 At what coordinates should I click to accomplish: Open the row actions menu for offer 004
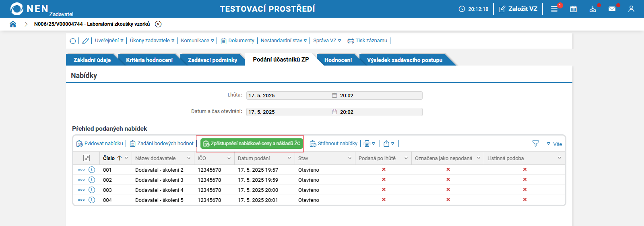pos(81,200)
